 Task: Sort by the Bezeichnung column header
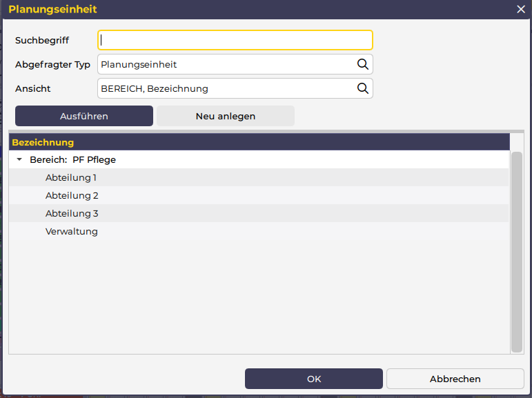(43, 142)
